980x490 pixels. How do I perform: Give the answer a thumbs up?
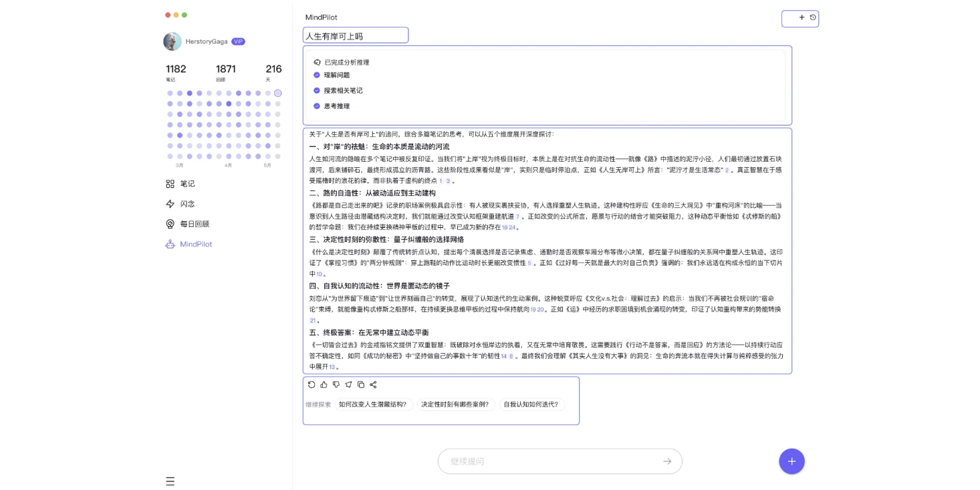pos(324,384)
